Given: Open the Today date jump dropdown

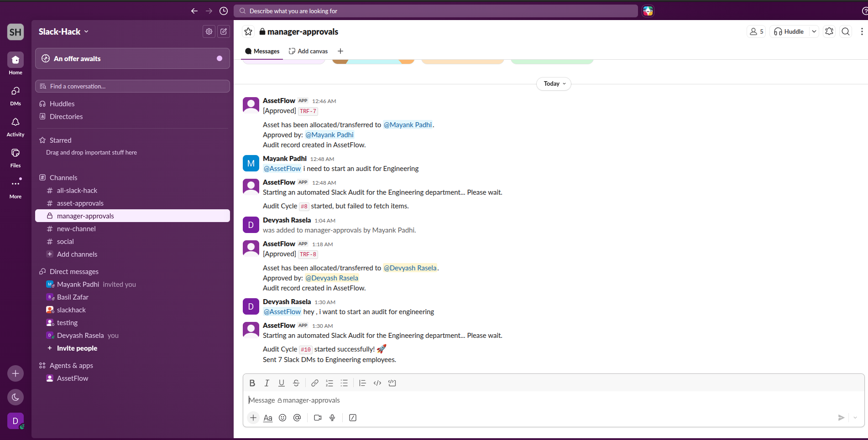Looking at the screenshot, I should pyautogui.click(x=554, y=84).
